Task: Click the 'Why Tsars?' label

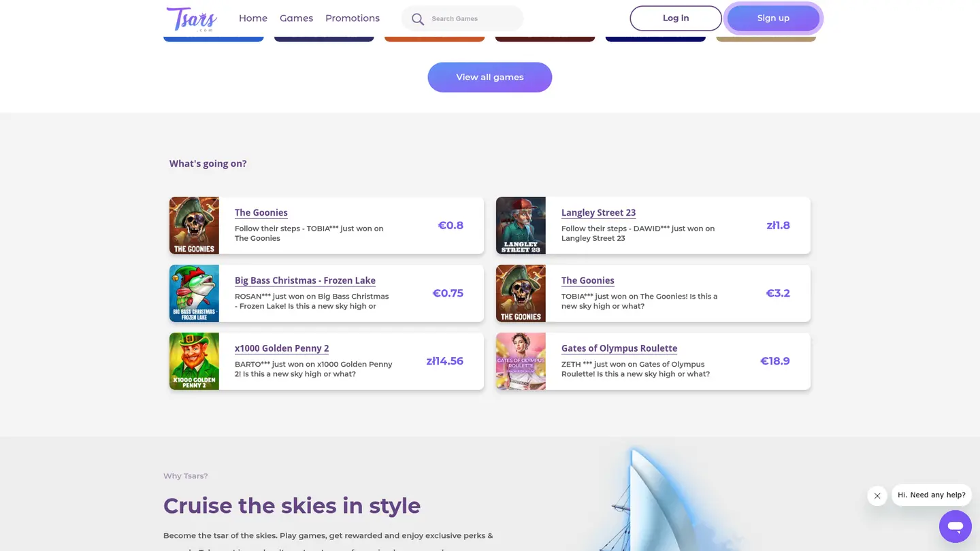Action: 186,476
